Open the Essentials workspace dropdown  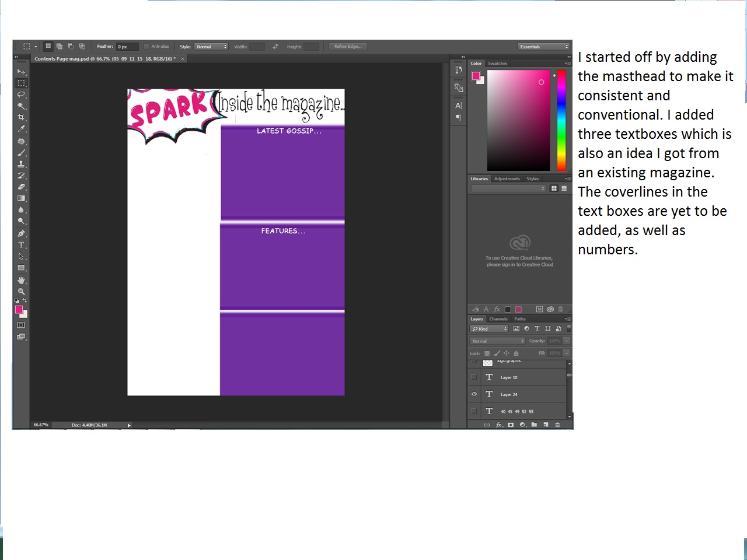543,47
